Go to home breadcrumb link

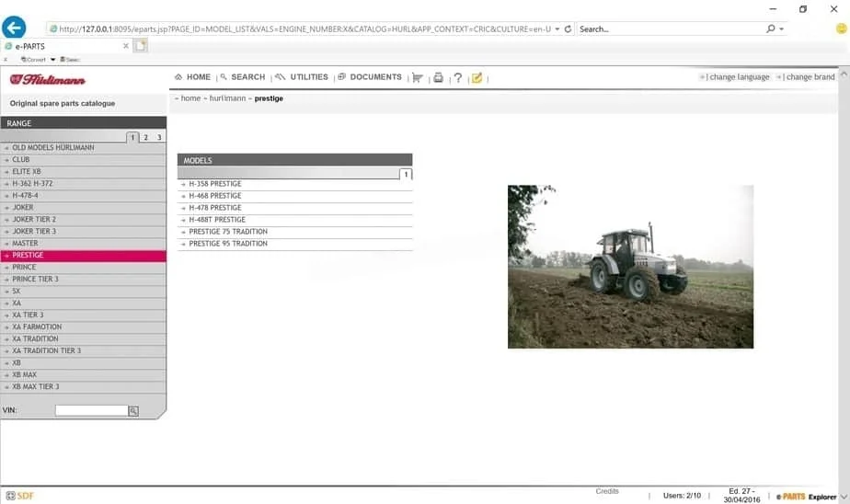pyautogui.click(x=190, y=98)
